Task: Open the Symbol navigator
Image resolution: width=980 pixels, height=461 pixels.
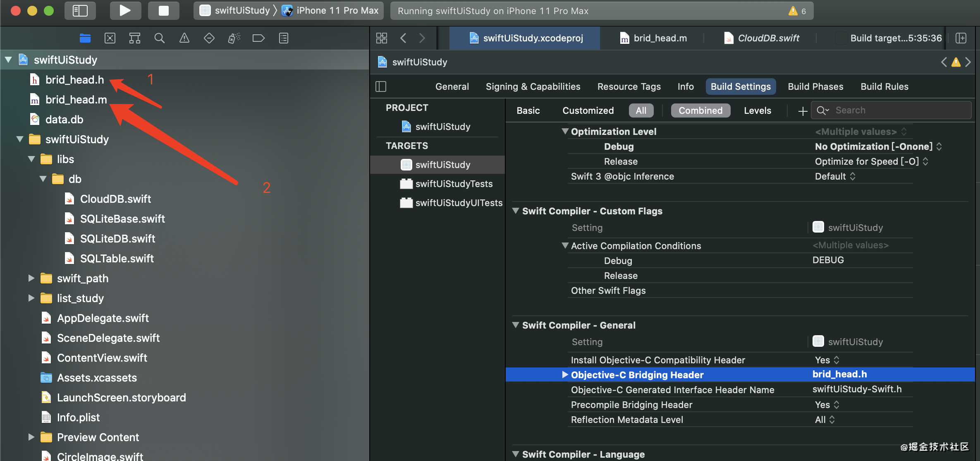Action: point(135,38)
